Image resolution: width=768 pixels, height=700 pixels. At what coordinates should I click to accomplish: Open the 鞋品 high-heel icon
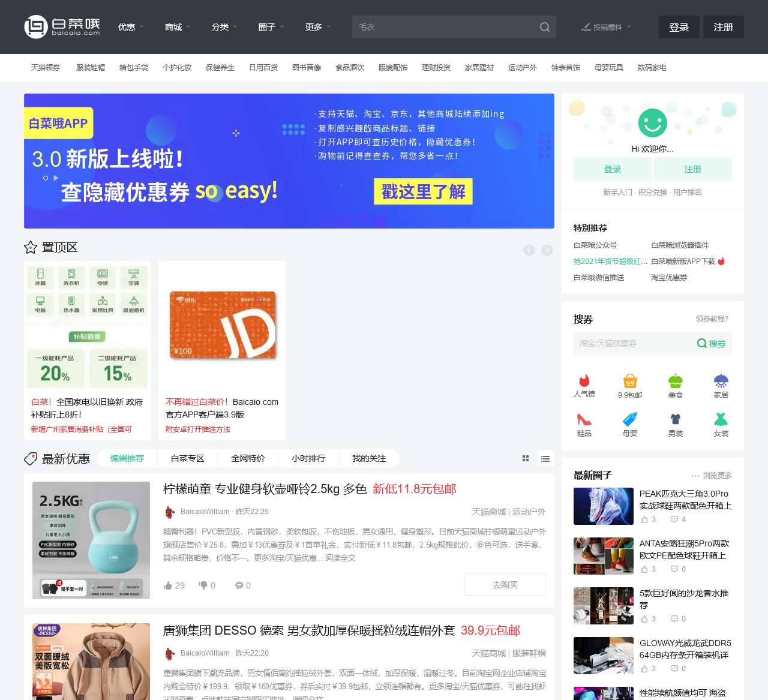pyautogui.click(x=584, y=419)
